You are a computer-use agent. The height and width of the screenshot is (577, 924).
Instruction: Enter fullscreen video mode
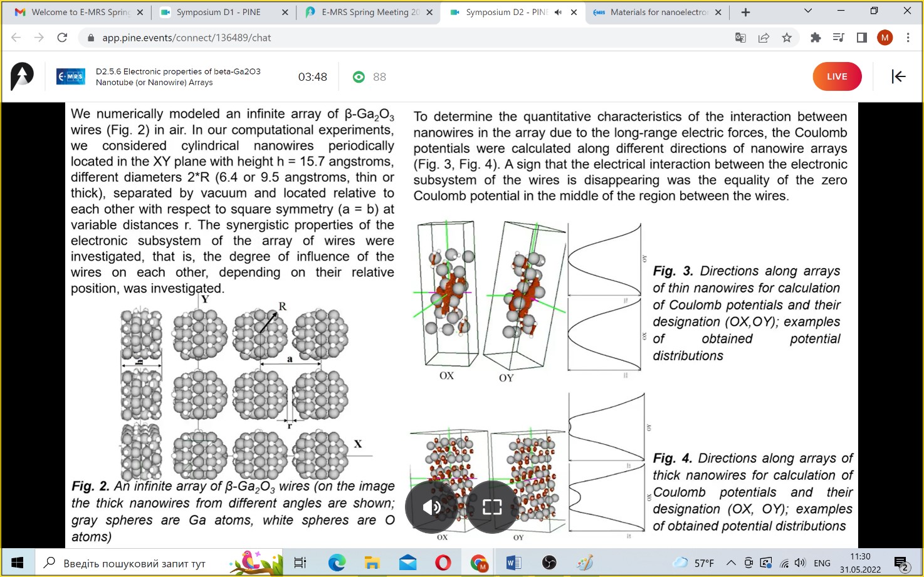point(492,507)
